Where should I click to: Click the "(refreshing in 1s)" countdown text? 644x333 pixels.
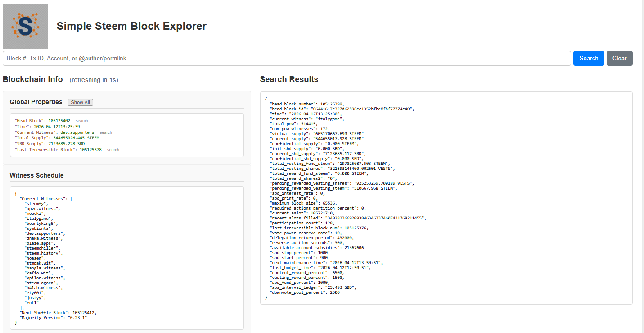[94, 80]
